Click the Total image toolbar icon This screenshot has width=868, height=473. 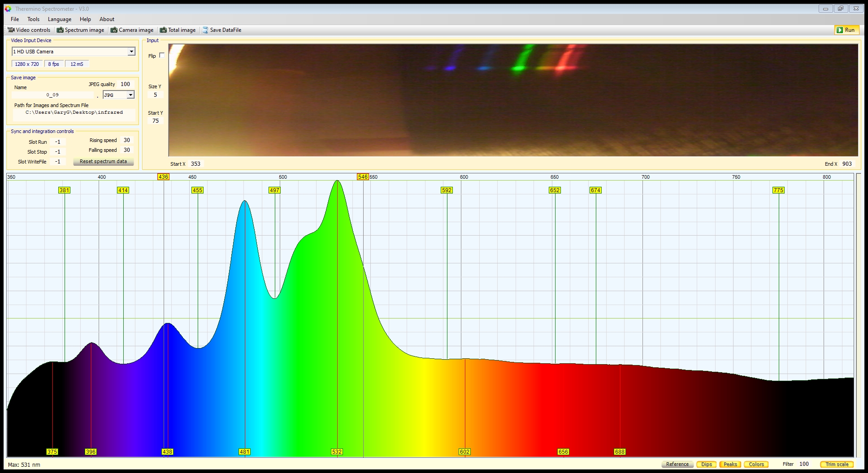click(164, 30)
